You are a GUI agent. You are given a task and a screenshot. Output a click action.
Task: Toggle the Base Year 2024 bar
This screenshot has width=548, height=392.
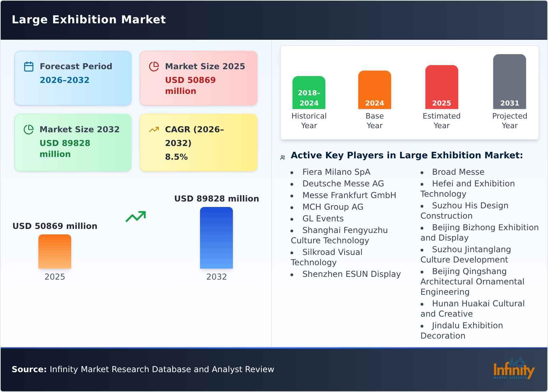point(374,90)
